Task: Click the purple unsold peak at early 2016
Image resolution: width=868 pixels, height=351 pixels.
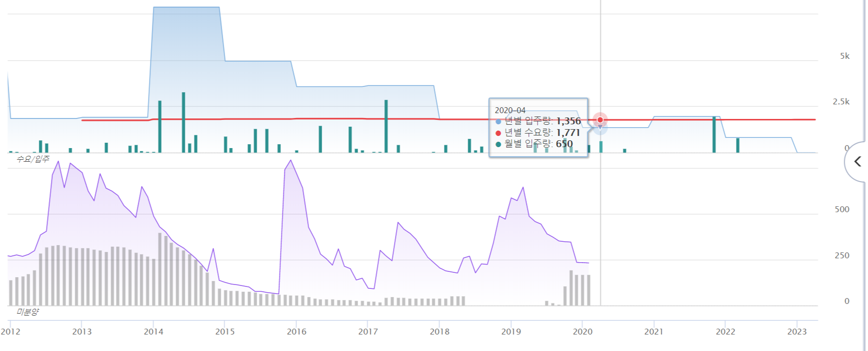Action: pos(291,161)
